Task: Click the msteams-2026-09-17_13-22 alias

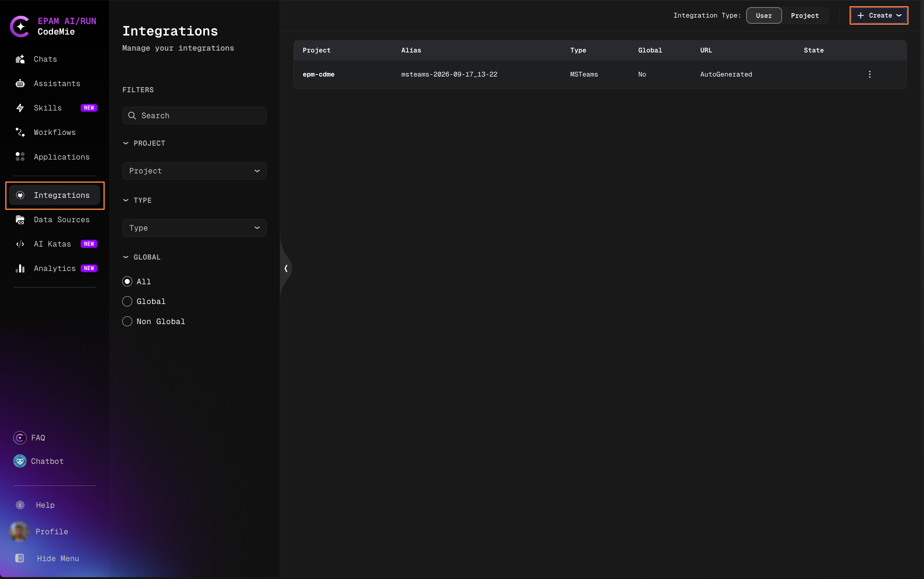Action: click(449, 74)
